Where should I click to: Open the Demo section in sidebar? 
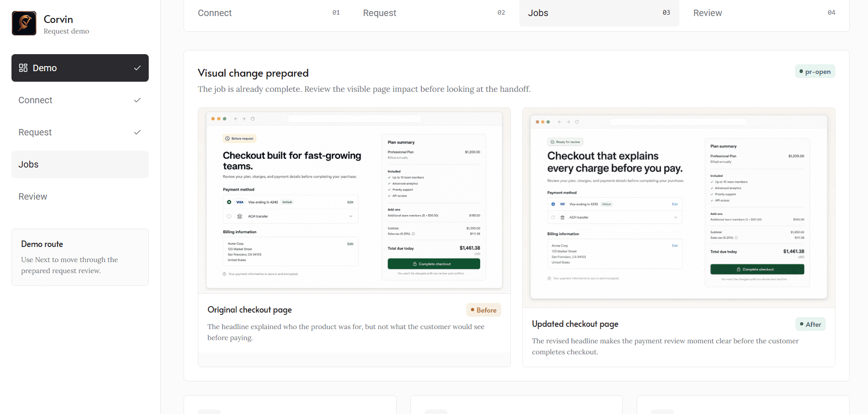tap(80, 68)
